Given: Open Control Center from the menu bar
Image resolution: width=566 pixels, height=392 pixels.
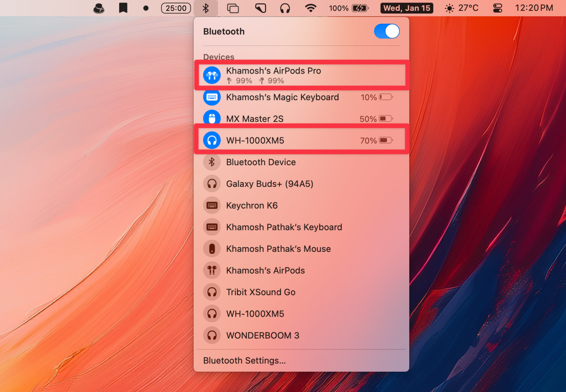Looking at the screenshot, I should 498,8.
